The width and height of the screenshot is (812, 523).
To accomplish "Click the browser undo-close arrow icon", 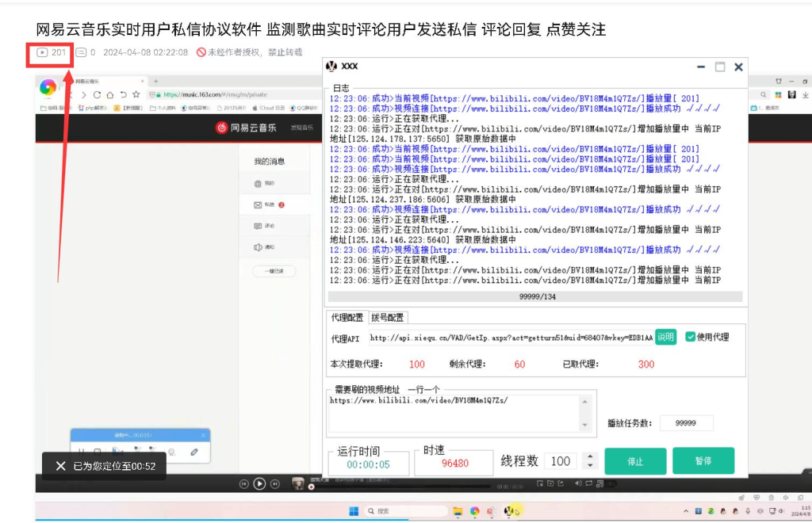I will [123, 94].
